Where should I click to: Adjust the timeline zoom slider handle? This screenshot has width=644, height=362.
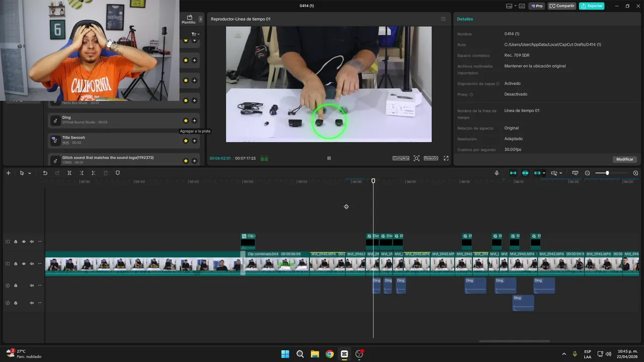click(607, 173)
